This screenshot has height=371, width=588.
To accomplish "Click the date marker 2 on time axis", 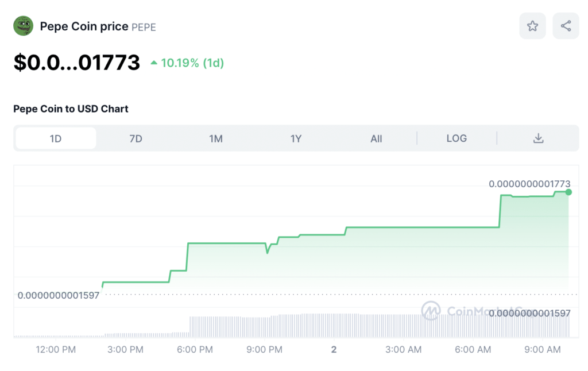I will (334, 349).
